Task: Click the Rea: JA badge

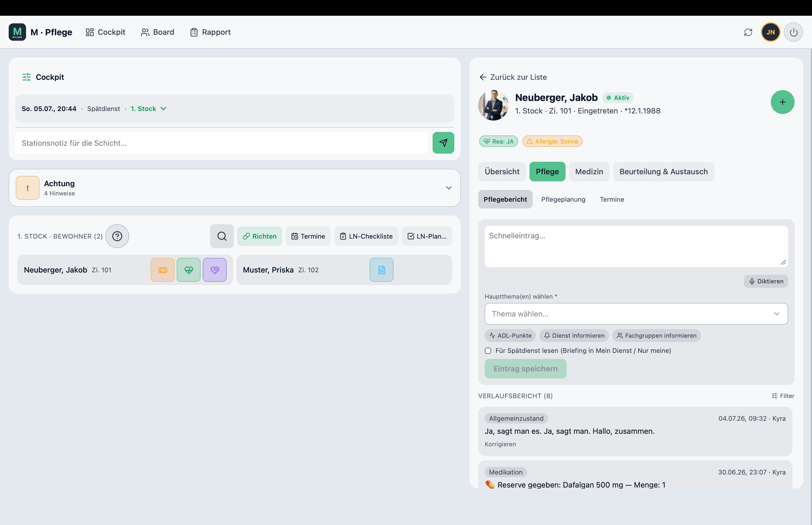Action: pos(499,141)
